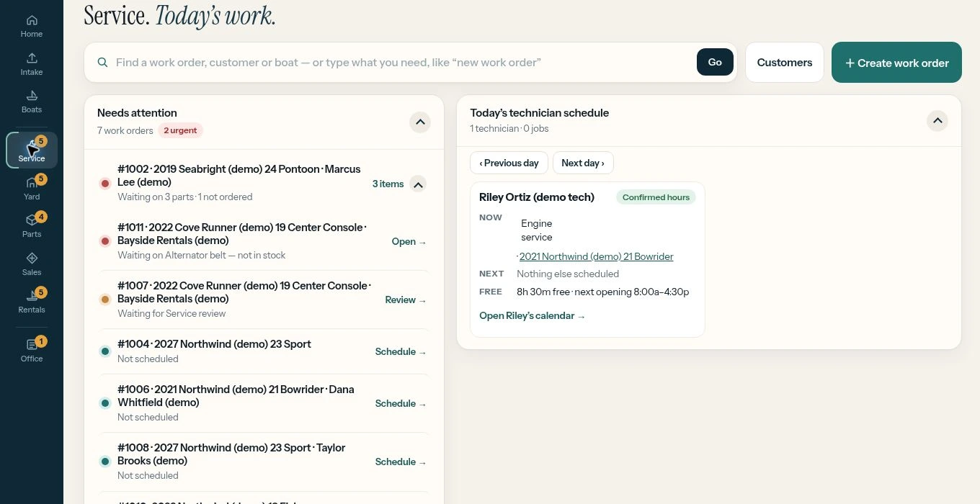980x504 pixels.
Task: Select work order #1002 Seabright Pontoon title
Action: [239, 176]
